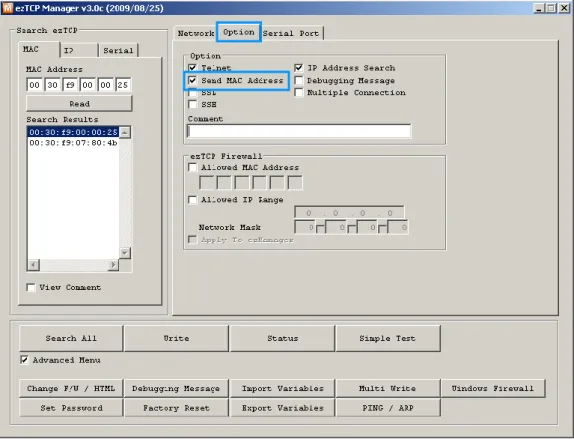Select result 00:30:f9:00:00:25
The image size is (574, 439).
point(73,132)
